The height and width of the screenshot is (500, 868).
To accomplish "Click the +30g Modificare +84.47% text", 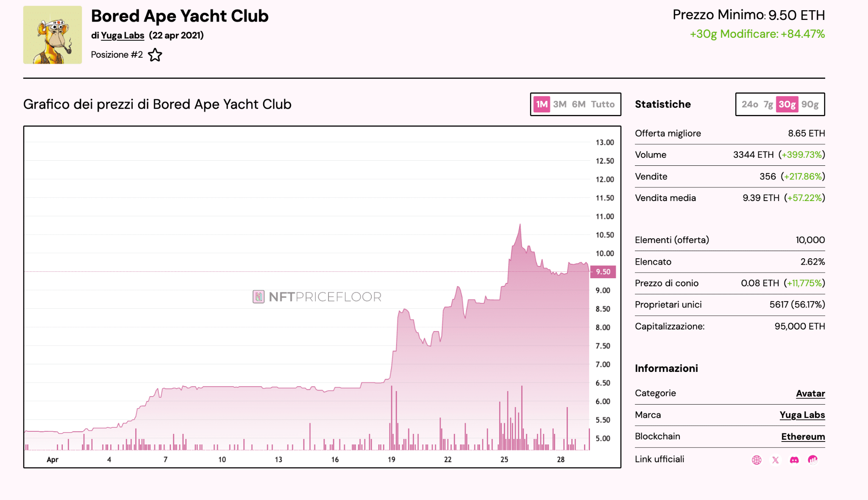I will click(757, 34).
